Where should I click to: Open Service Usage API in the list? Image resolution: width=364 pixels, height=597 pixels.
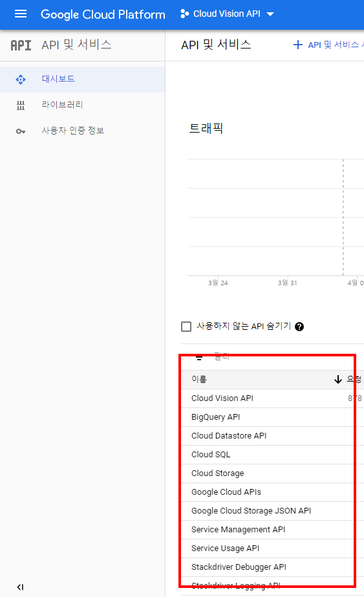point(225,548)
